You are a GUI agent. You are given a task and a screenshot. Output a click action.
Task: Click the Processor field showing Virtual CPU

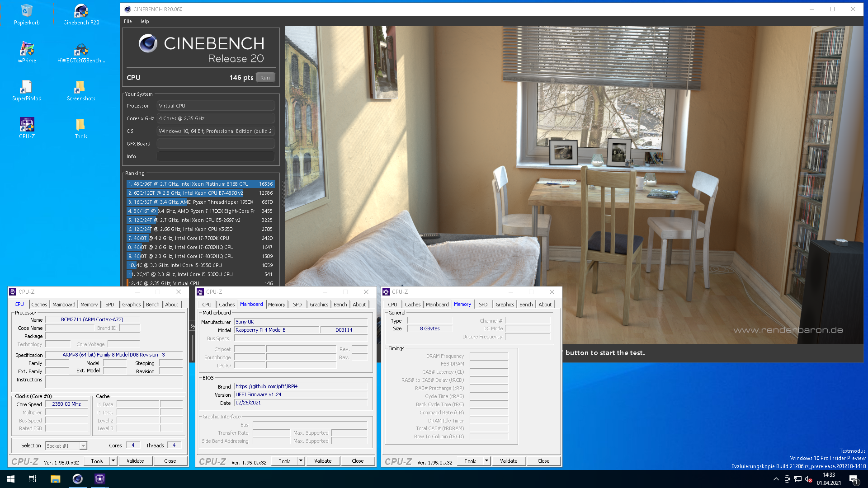click(x=216, y=106)
